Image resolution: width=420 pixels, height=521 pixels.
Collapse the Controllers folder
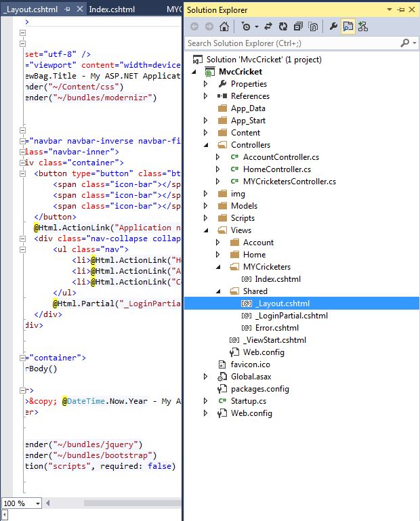coord(206,145)
